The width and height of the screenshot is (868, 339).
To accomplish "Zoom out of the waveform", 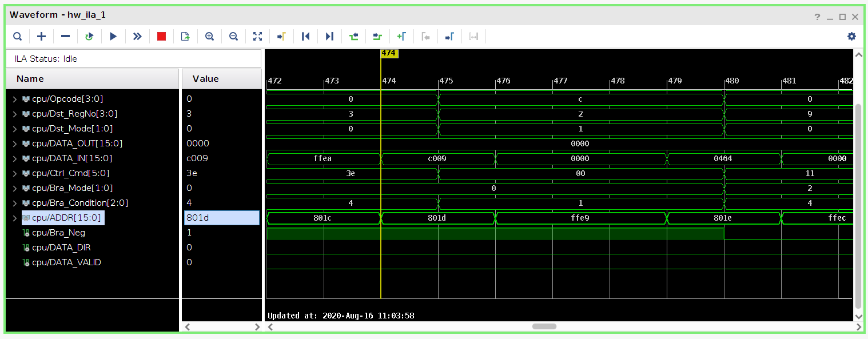I will 233,37.
